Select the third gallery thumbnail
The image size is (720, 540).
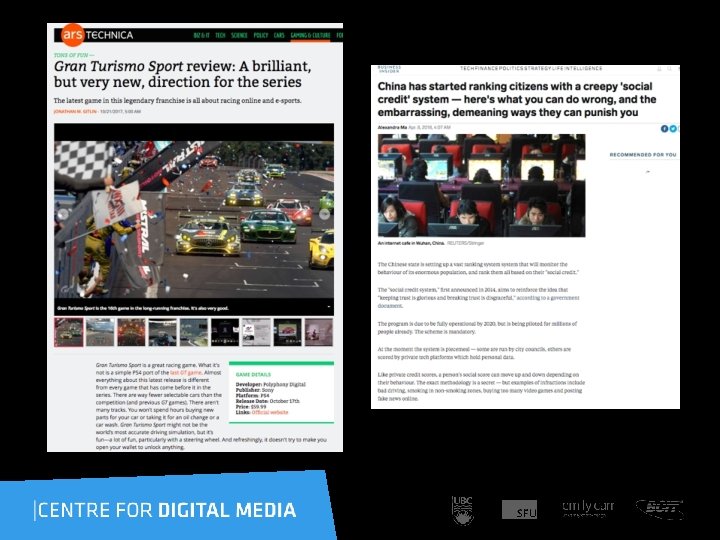click(x=131, y=332)
